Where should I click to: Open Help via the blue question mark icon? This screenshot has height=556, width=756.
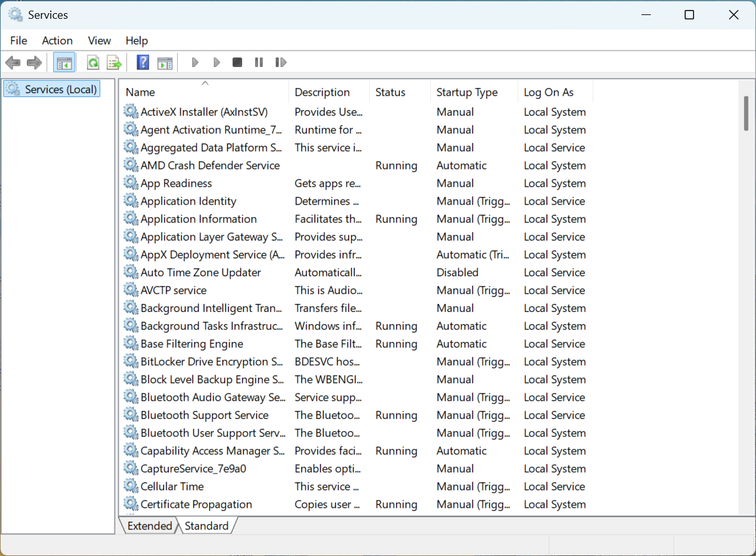point(143,63)
